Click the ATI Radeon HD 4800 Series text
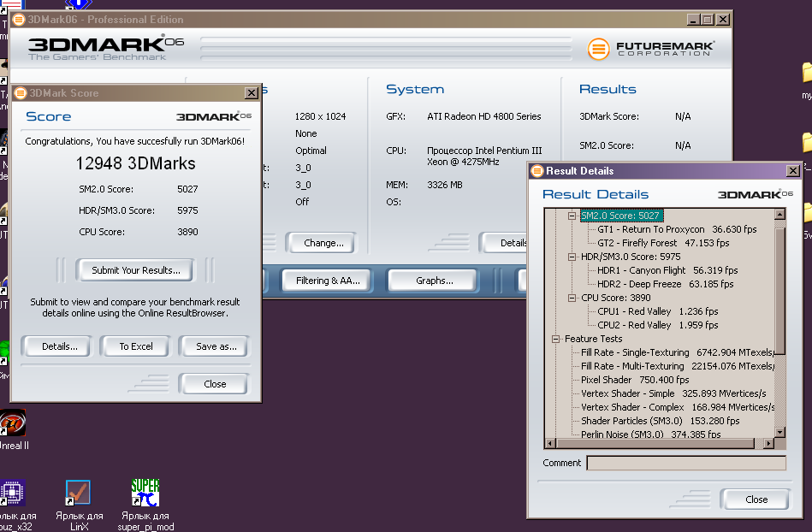Screen dimensions: 812x532 pos(483,116)
